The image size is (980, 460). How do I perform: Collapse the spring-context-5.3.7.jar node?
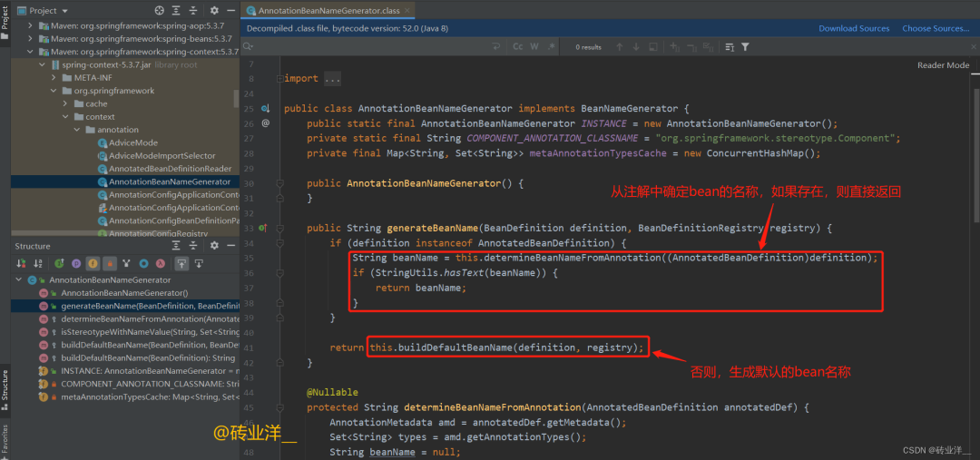click(42, 65)
